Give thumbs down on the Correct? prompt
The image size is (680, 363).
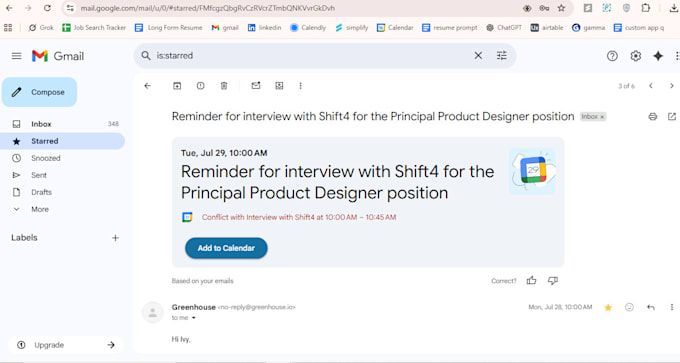pyautogui.click(x=552, y=281)
